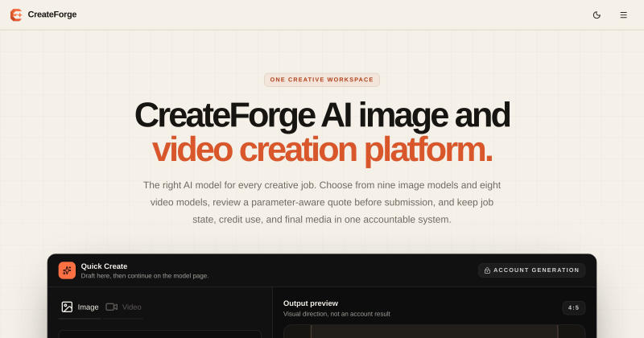The image size is (644, 338).
Task: Click the 4:5 aspect ratio badge
Action: 573,307
